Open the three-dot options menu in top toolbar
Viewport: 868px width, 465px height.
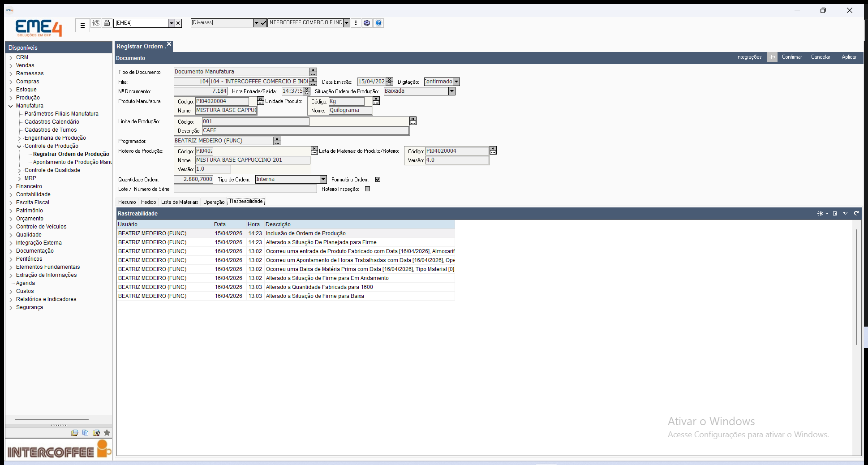pyautogui.click(x=356, y=23)
